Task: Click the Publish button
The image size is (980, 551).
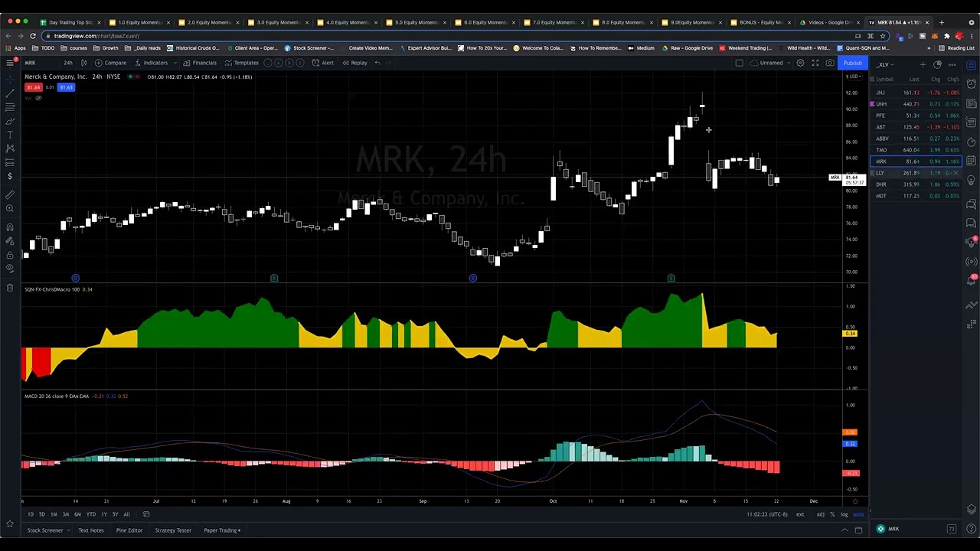Action: (x=852, y=63)
